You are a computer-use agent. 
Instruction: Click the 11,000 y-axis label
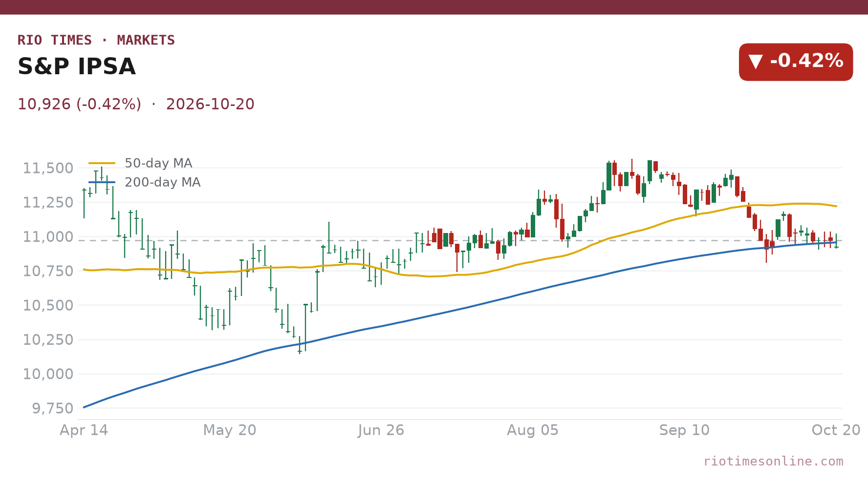click(x=48, y=237)
